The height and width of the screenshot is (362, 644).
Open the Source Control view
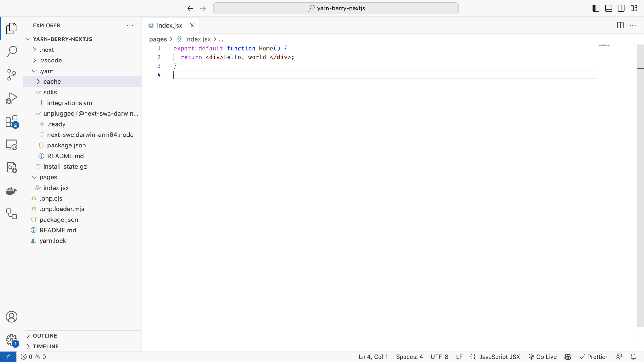pyautogui.click(x=11, y=75)
